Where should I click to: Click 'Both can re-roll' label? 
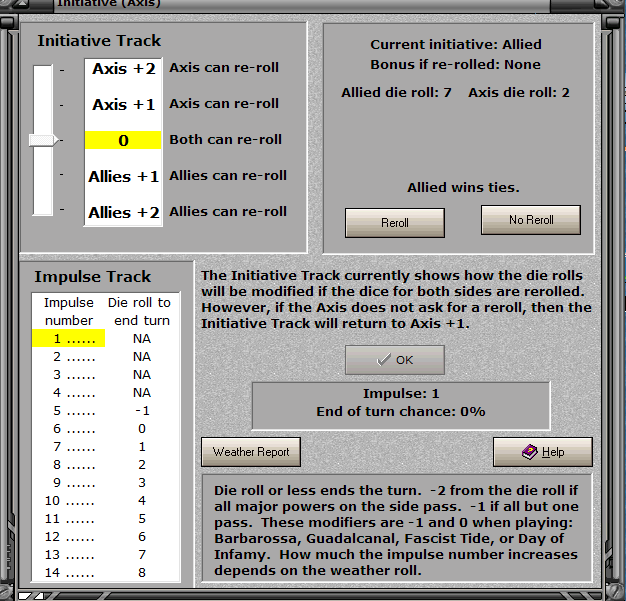click(x=226, y=139)
